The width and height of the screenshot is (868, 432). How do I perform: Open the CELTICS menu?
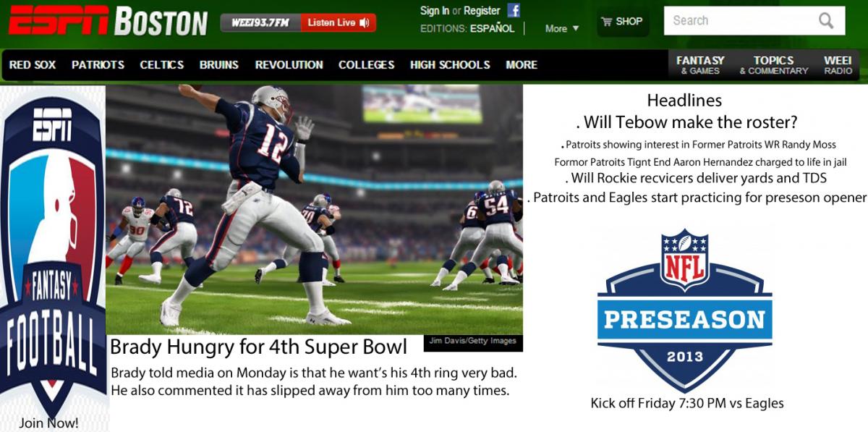point(162,65)
